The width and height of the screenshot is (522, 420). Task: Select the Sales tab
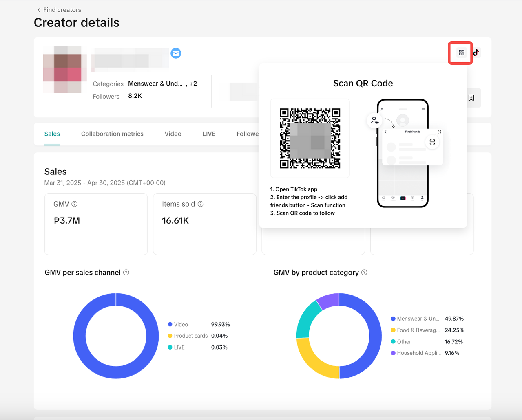[x=52, y=134]
